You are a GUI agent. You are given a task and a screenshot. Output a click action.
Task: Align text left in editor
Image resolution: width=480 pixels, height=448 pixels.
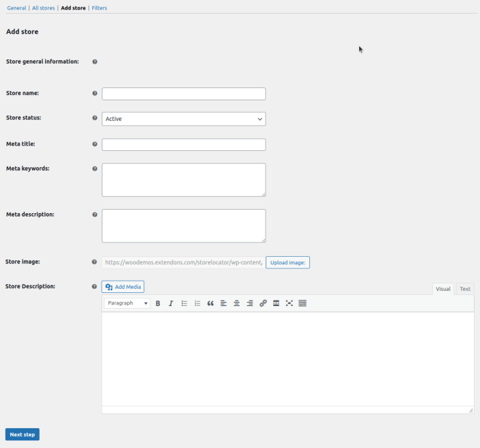(x=223, y=303)
